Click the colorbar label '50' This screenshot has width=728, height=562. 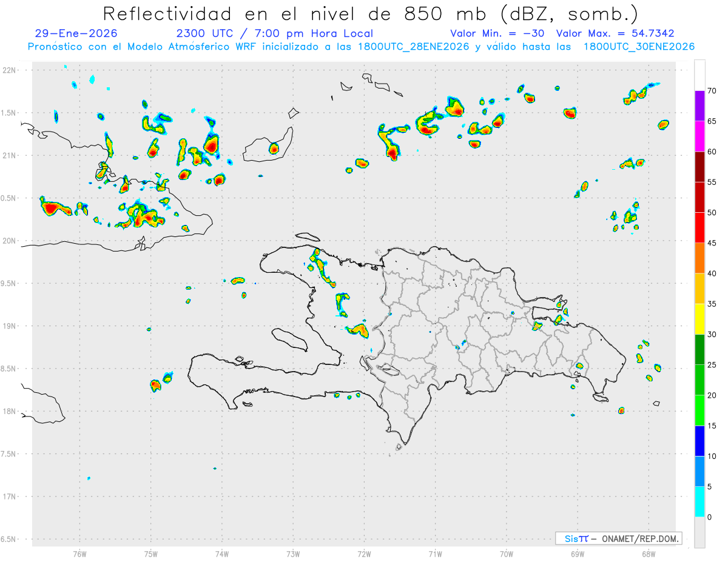coord(712,213)
